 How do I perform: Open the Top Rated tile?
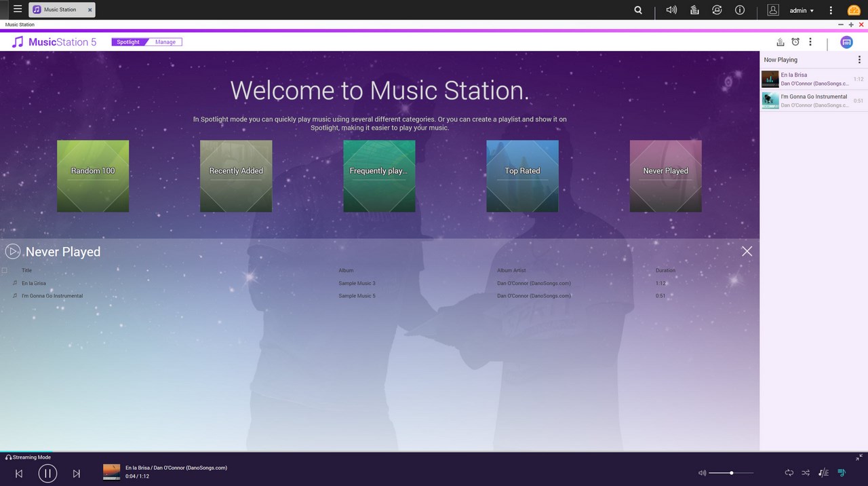click(x=522, y=176)
